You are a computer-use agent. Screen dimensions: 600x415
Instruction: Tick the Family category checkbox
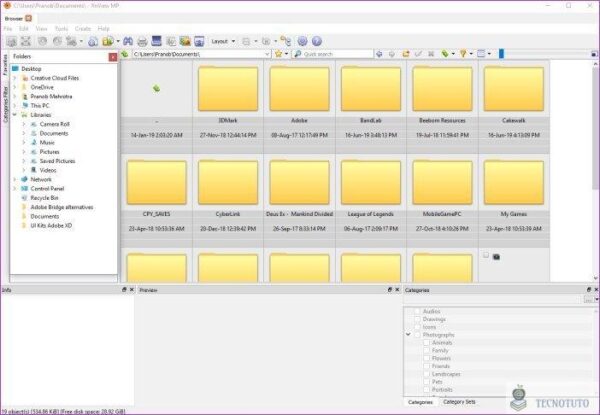click(426, 350)
